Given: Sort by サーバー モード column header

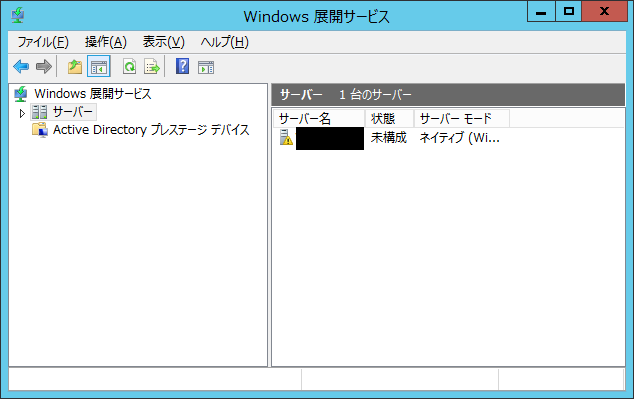Looking at the screenshot, I should 462,118.
